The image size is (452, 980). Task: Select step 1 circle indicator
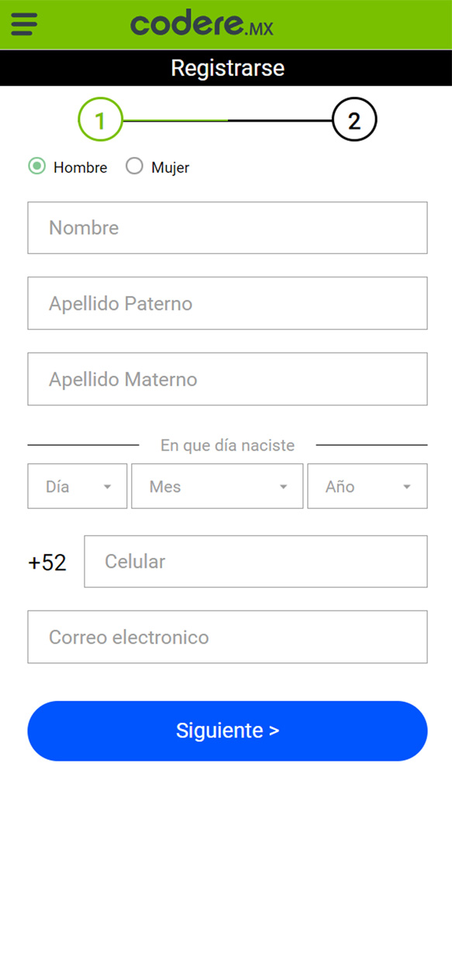coord(100,120)
